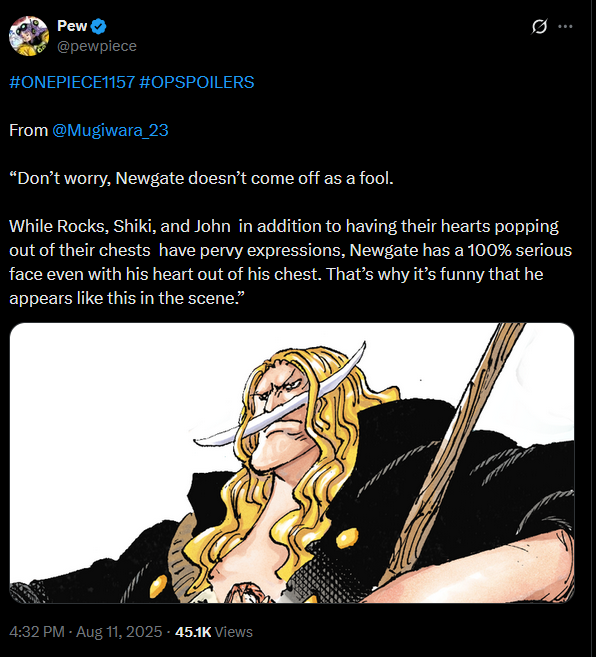Click the Aug 11, 2025 date
This screenshot has height=657, width=596.
(x=119, y=632)
